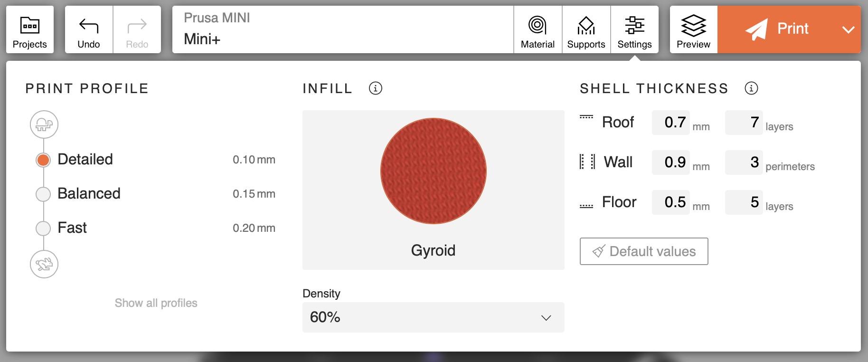The height and width of the screenshot is (362, 868).
Task: Open the Density dropdown
Action: click(x=433, y=317)
